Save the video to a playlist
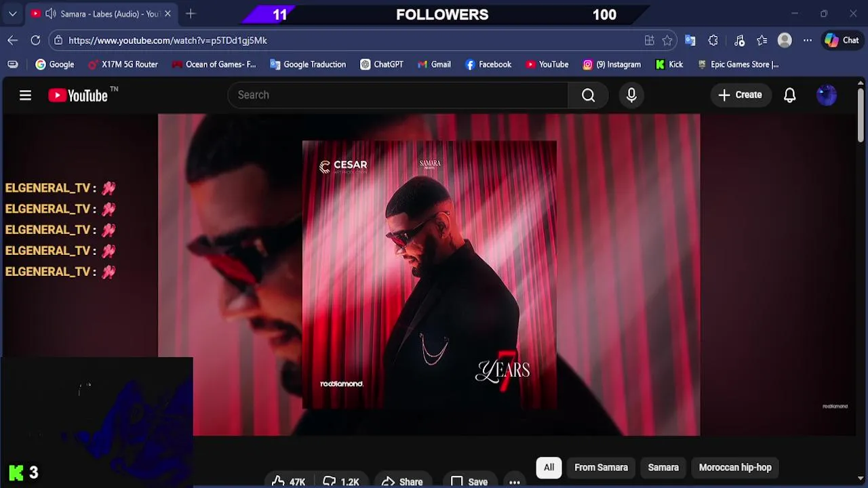This screenshot has width=868, height=488. [x=469, y=482]
